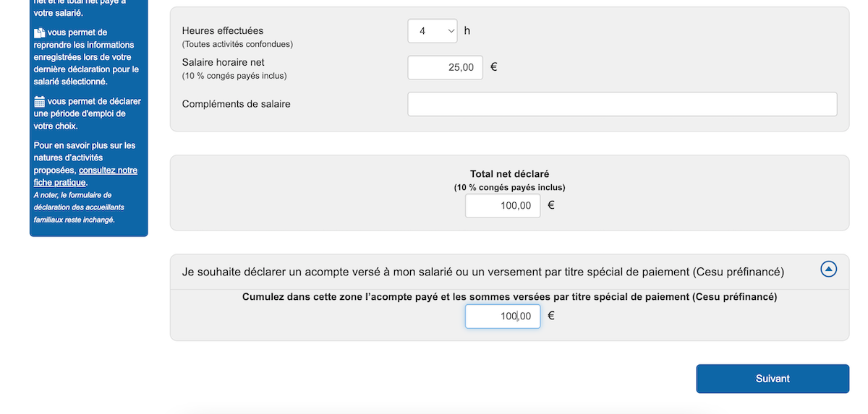Open the 'consultez notre fiche pratique' link

(108, 171)
